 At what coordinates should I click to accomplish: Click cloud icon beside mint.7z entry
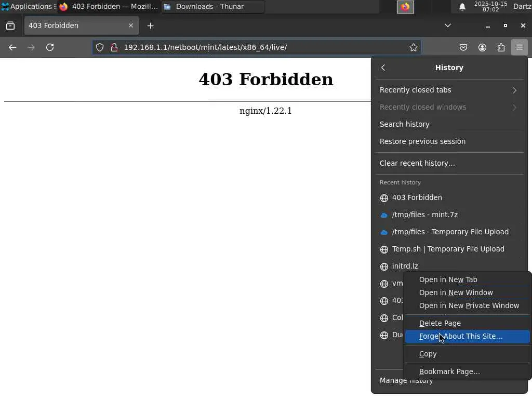pos(384,215)
